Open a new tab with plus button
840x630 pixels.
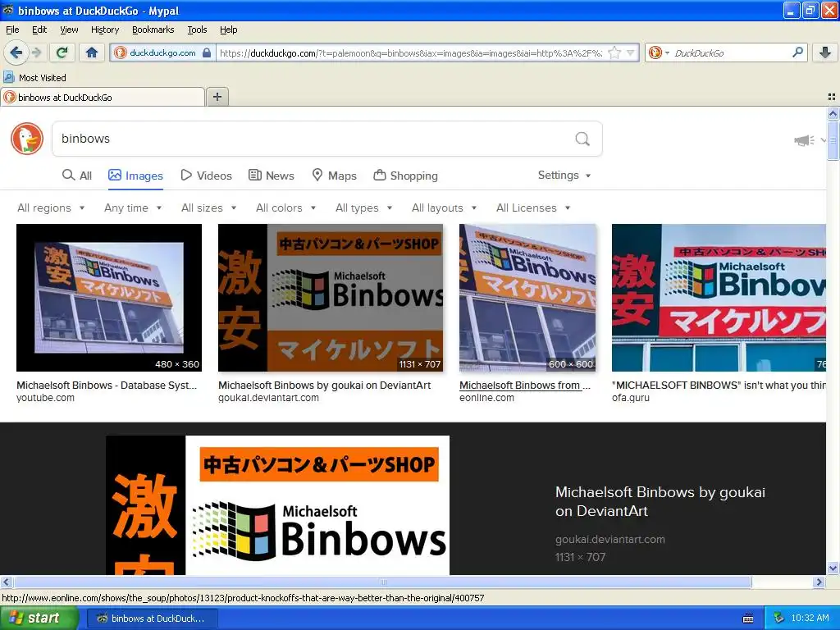(x=217, y=97)
